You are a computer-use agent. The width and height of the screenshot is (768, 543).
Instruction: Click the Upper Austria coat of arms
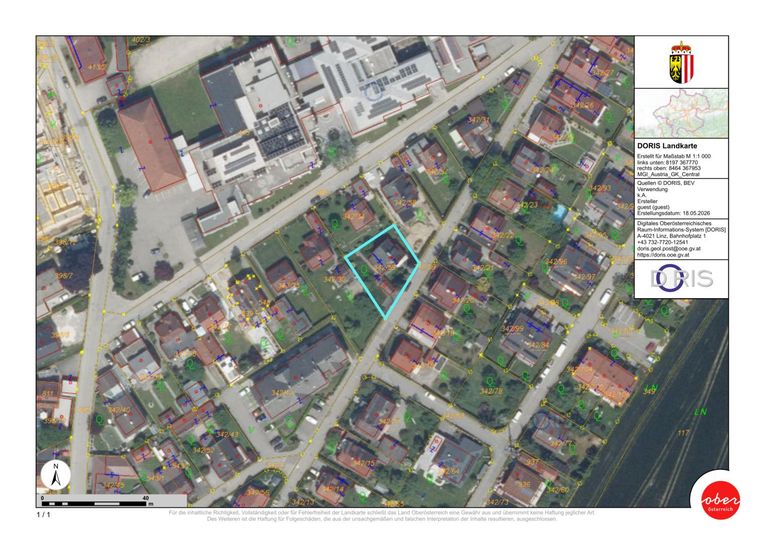click(x=682, y=62)
